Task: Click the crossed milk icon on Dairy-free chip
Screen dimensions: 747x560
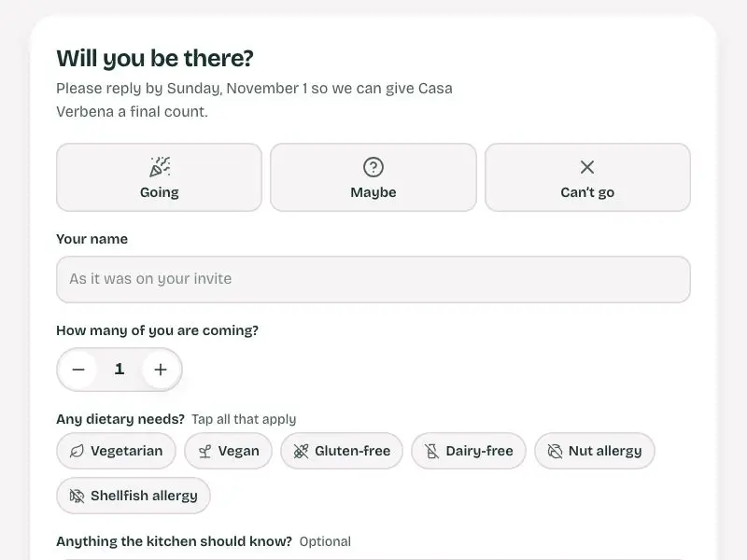Action: [431, 451]
